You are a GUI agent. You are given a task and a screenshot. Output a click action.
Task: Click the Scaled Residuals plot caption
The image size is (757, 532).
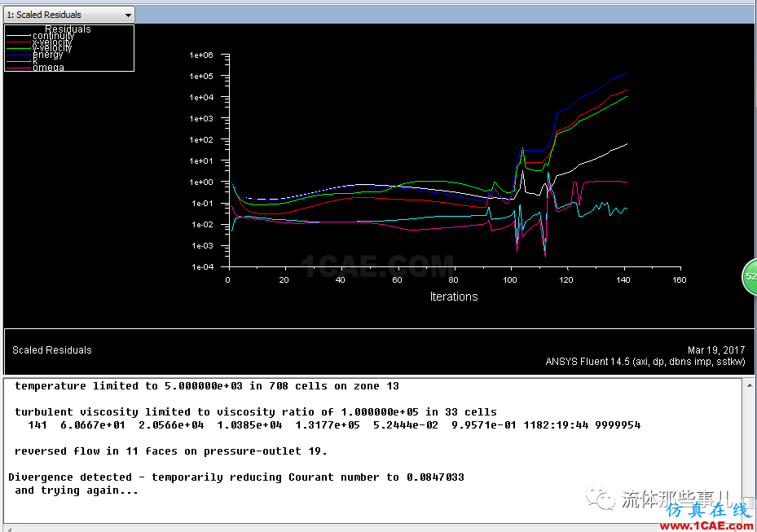51,350
